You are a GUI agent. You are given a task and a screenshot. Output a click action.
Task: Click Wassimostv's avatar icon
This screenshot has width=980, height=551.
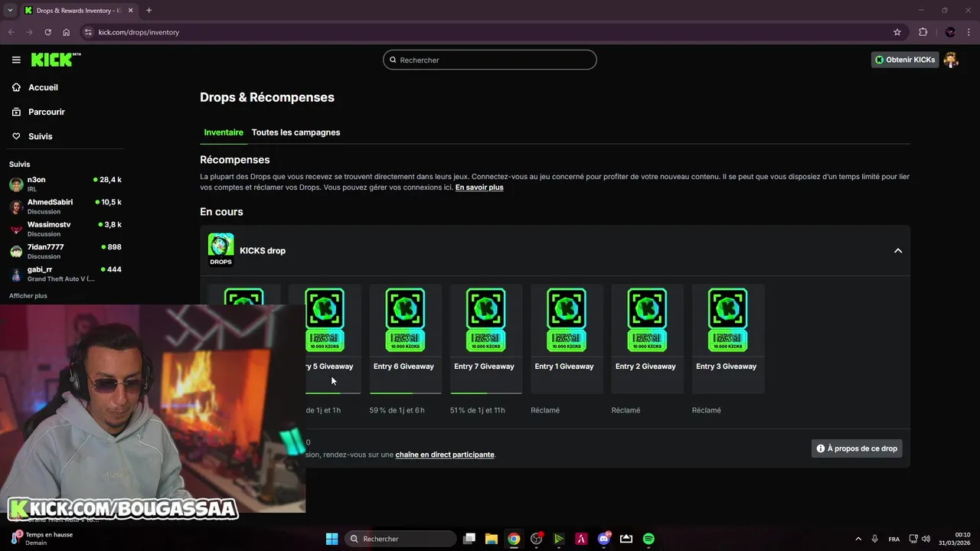[16, 230]
